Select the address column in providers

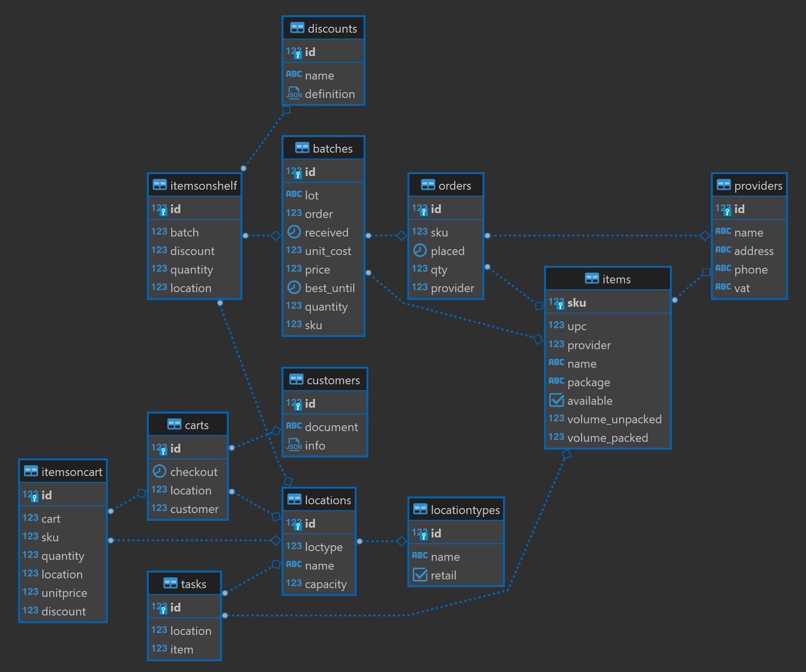749,251
